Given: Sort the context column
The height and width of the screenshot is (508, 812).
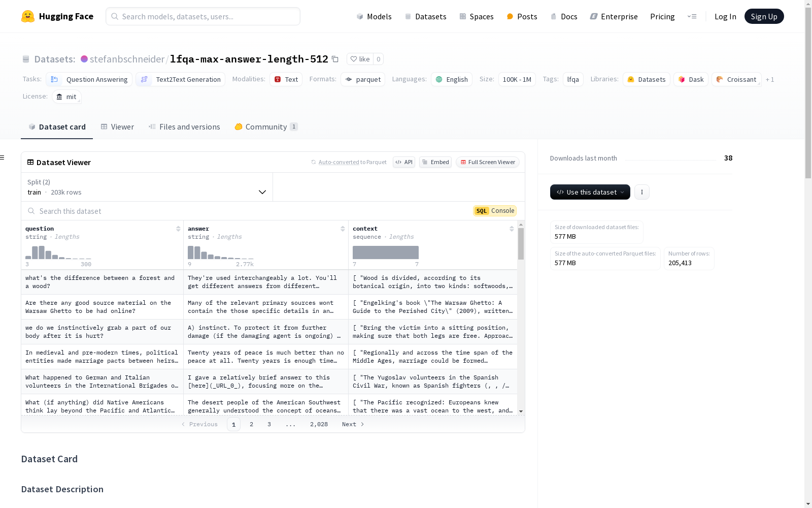Looking at the screenshot, I should 512,229.
